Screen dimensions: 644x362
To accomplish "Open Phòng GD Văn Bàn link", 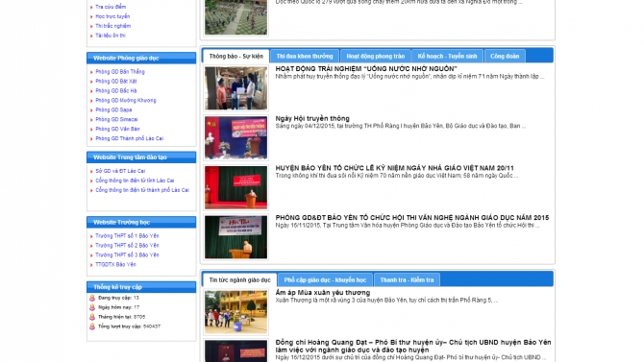I will pos(117,129).
